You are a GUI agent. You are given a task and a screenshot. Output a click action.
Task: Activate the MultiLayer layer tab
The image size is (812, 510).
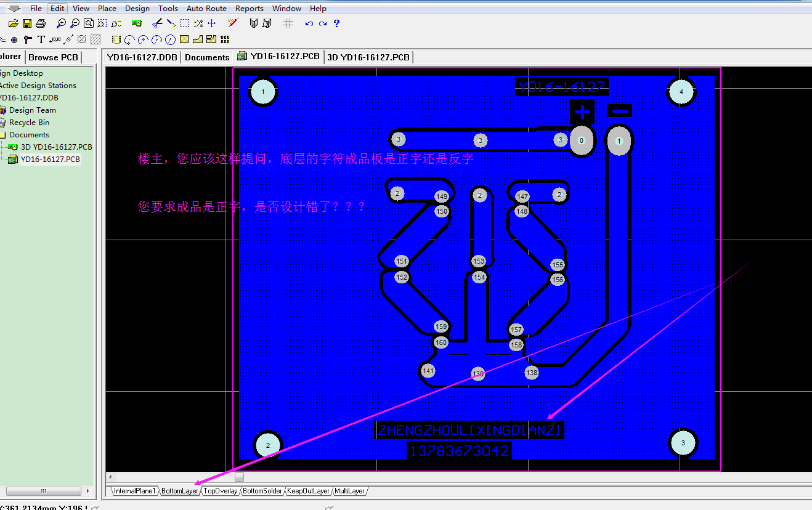coord(350,491)
